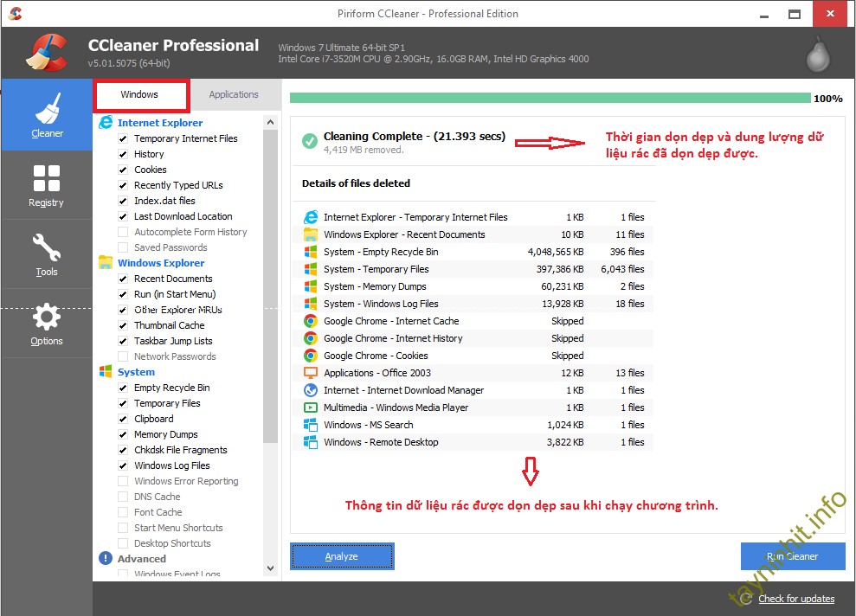The width and height of the screenshot is (856, 616).
Task: Click the Office 2003 applications result icon
Action: [x=310, y=373]
